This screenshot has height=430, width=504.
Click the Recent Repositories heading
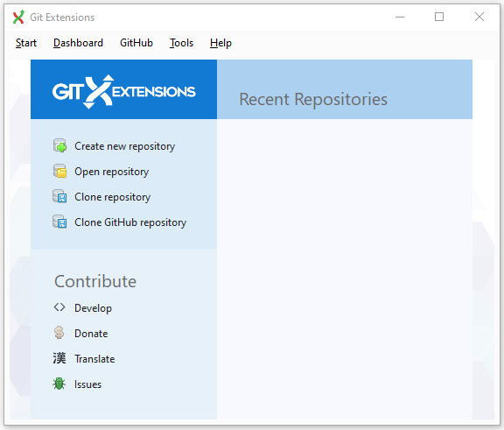(313, 99)
